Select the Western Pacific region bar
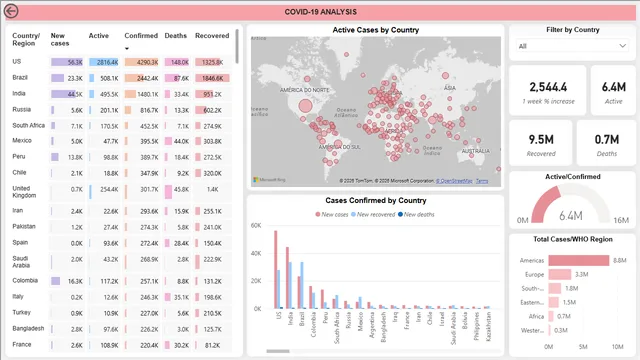This screenshot has width=640, height=360. click(x=549, y=330)
